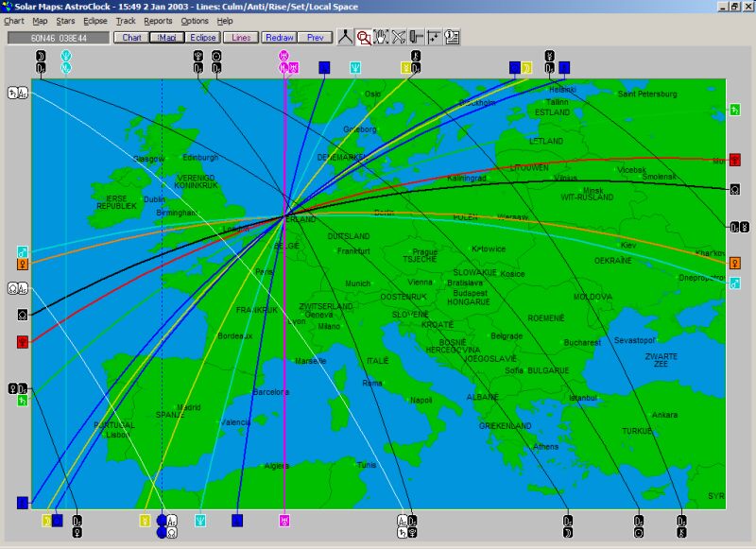Open the Reports menu
Viewport: 756px width, 549px height.
(x=158, y=20)
